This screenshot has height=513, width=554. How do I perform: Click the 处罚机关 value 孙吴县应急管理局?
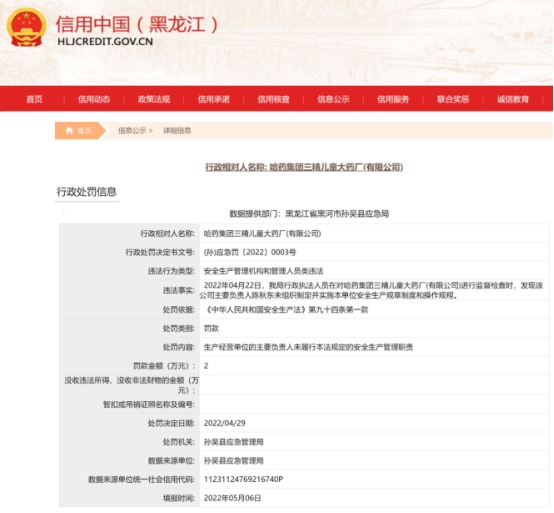click(234, 442)
